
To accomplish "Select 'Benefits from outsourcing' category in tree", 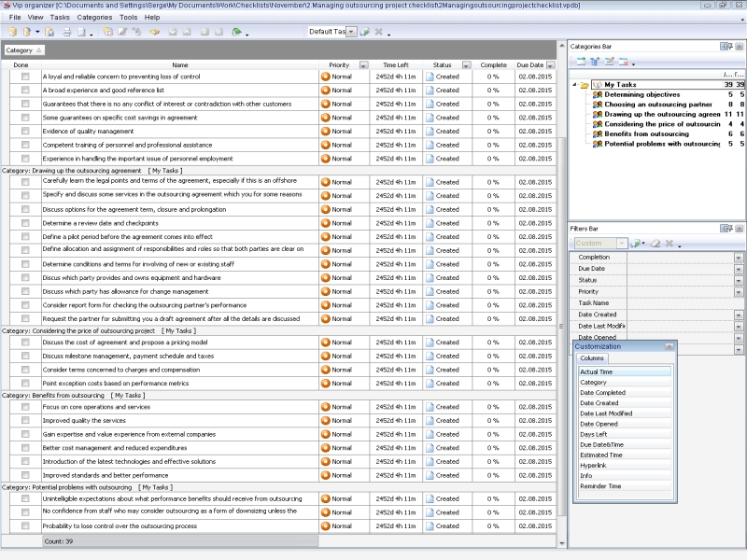I will (646, 134).
